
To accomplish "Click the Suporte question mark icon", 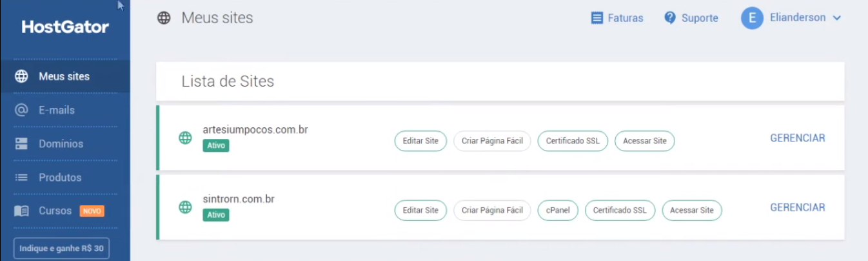I will click(670, 17).
